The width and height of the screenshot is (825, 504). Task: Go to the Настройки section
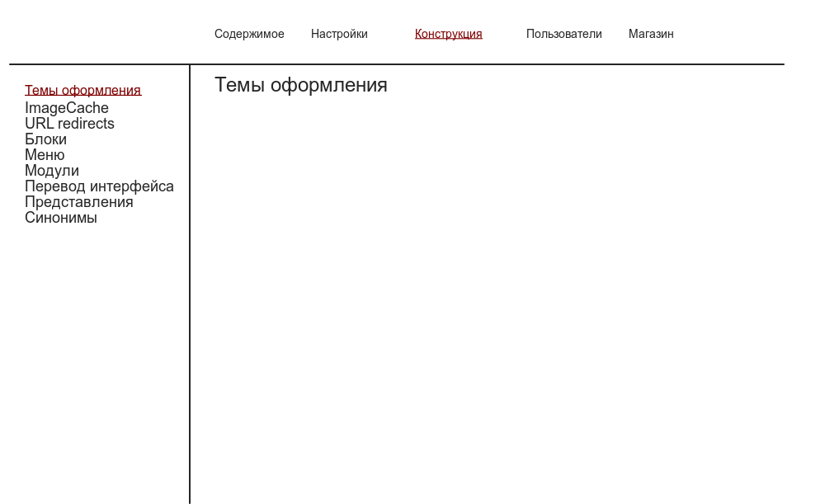pyautogui.click(x=339, y=34)
